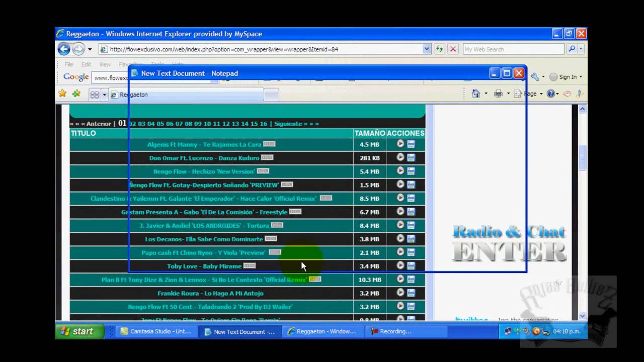Open the Quick Tabs button
The width and height of the screenshot is (644, 362).
[94, 95]
